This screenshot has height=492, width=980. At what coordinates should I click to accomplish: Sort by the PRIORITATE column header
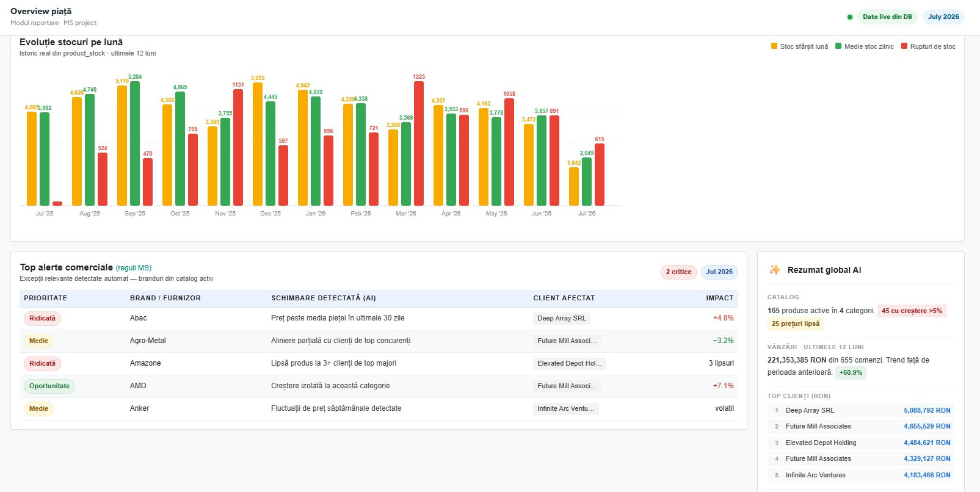[45, 298]
